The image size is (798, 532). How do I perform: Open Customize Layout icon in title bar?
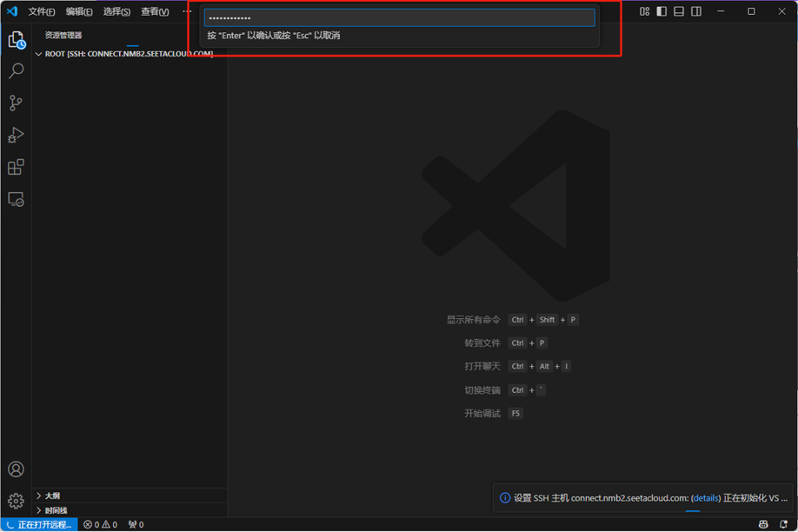[645, 11]
